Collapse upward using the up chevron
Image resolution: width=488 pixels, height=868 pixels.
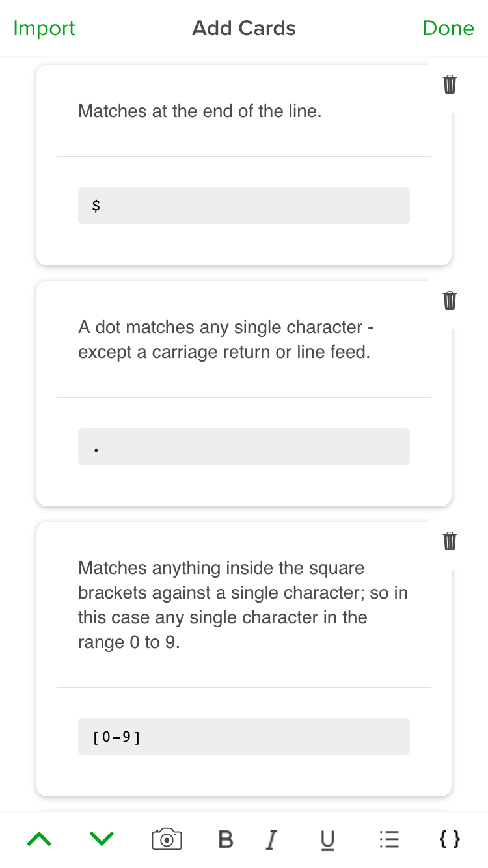(38, 838)
